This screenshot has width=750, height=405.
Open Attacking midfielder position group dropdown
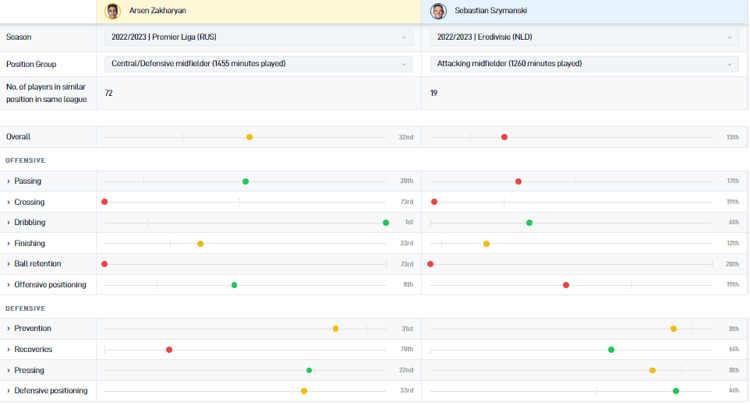(x=584, y=63)
